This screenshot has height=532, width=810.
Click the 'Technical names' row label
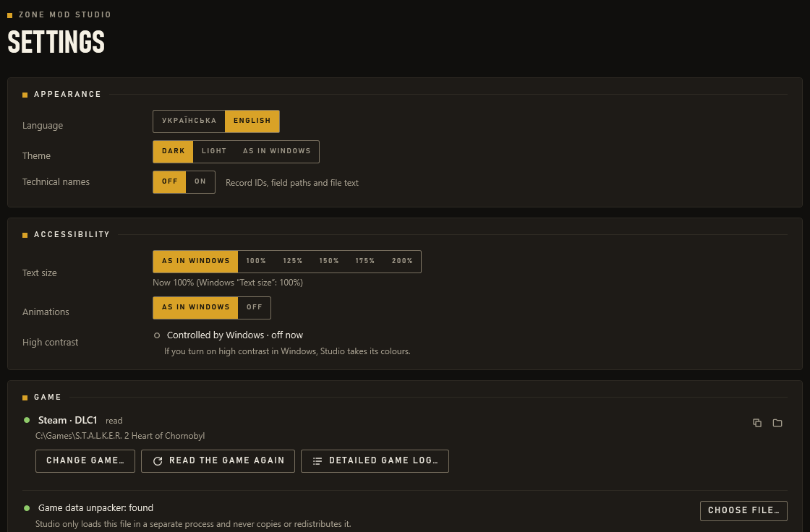[56, 182]
